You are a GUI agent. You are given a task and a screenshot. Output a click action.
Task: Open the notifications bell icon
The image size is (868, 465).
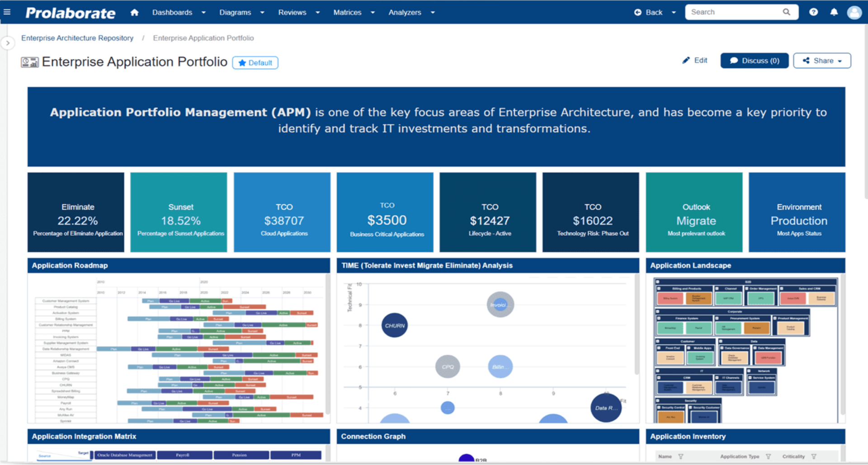tap(834, 12)
